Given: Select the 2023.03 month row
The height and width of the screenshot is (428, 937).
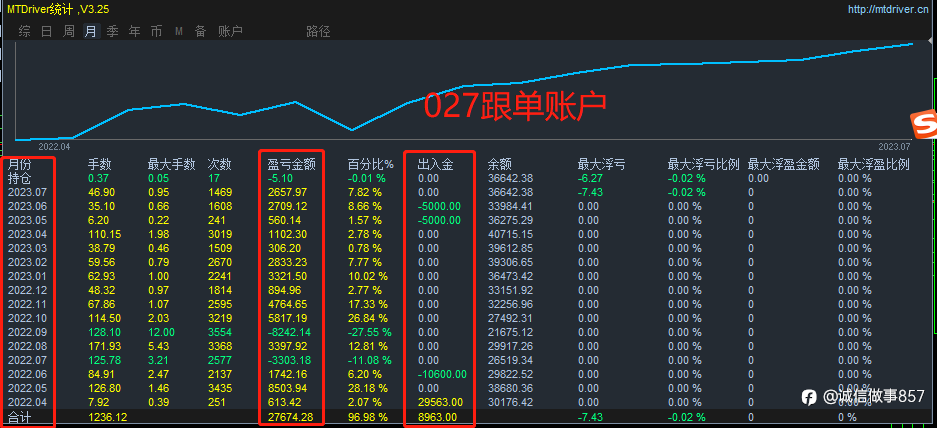Looking at the screenshot, I should (25, 248).
